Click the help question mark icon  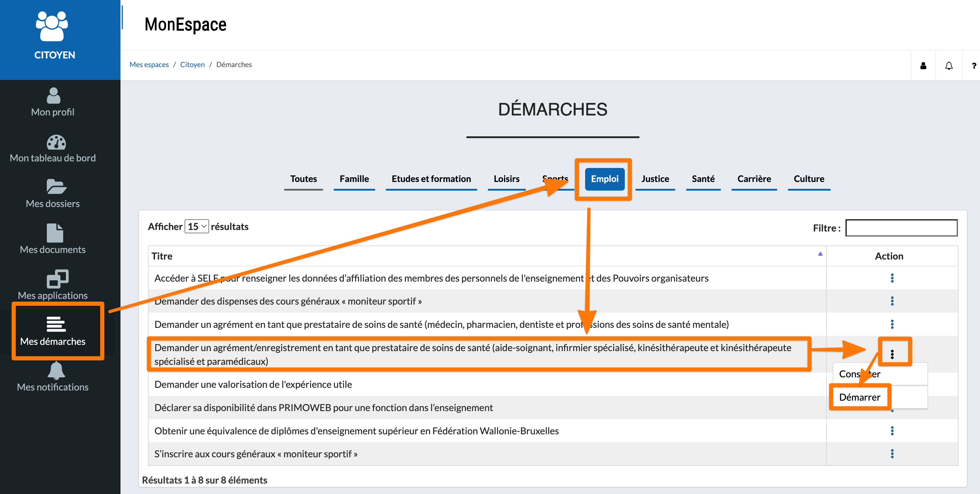(974, 65)
